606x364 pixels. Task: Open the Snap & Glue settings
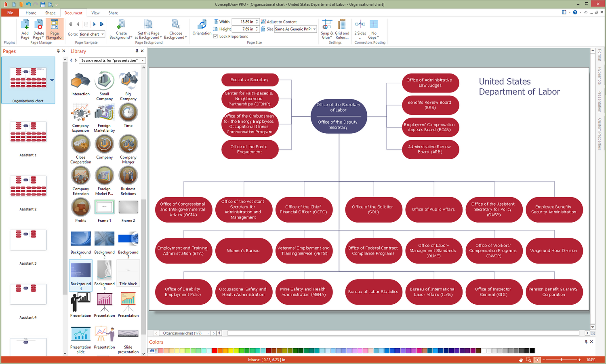[327, 29]
